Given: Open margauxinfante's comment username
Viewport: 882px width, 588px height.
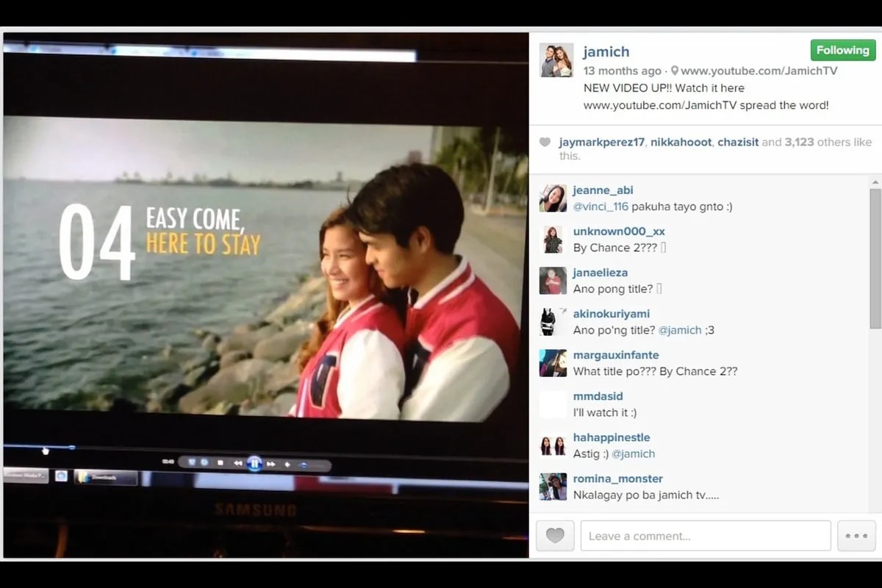Looking at the screenshot, I should click(616, 354).
